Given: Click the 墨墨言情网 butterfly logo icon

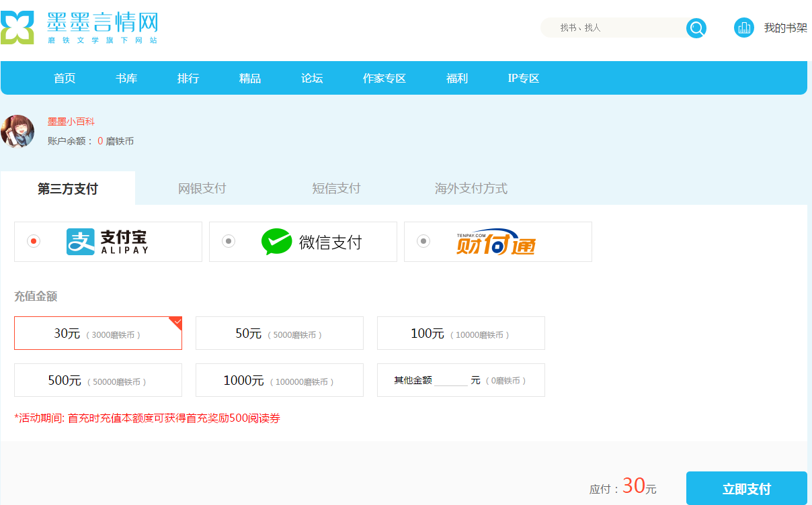Looking at the screenshot, I should click(17, 28).
